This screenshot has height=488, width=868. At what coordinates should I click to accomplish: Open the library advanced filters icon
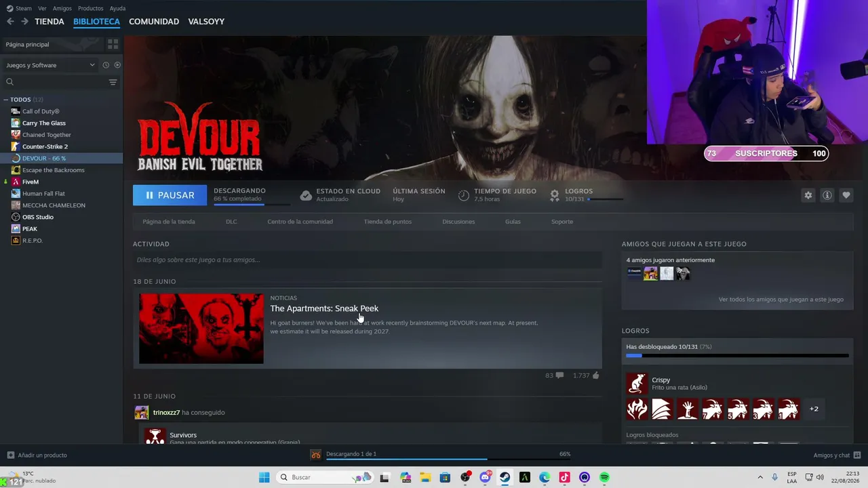pyautogui.click(x=113, y=82)
